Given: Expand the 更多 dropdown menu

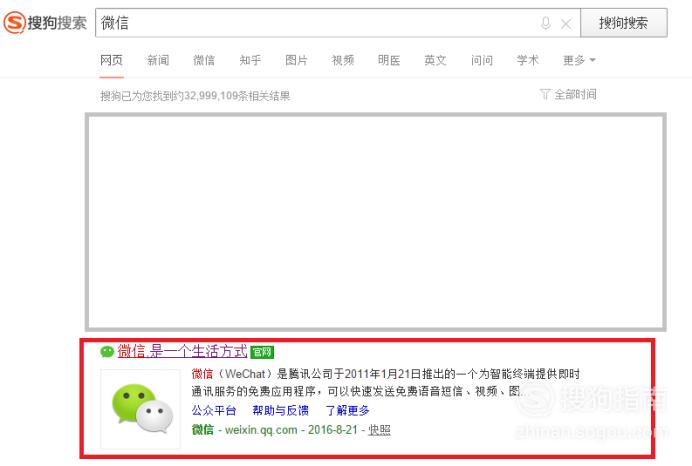Looking at the screenshot, I should 579,60.
